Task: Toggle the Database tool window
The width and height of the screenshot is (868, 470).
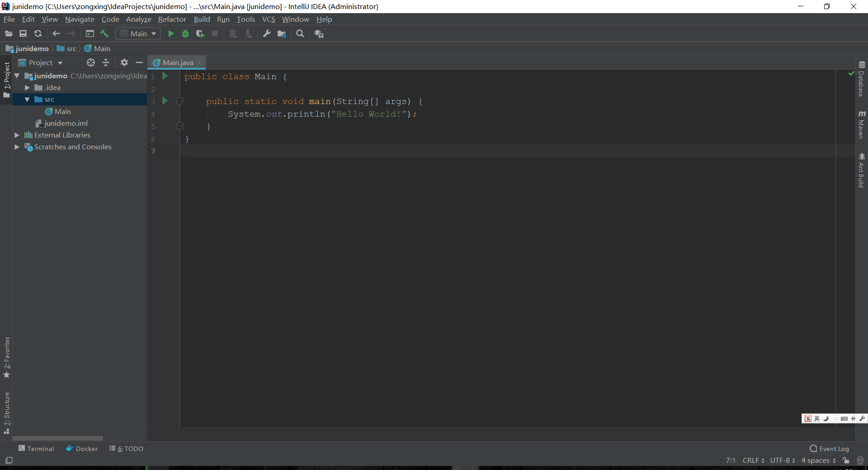Action: 862,79
